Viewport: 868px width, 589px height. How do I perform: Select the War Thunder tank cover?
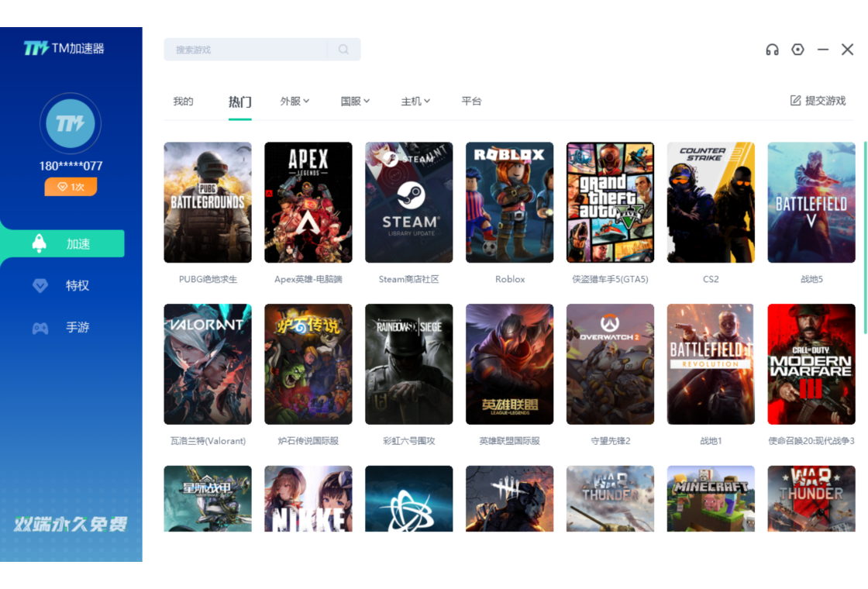tap(610, 499)
